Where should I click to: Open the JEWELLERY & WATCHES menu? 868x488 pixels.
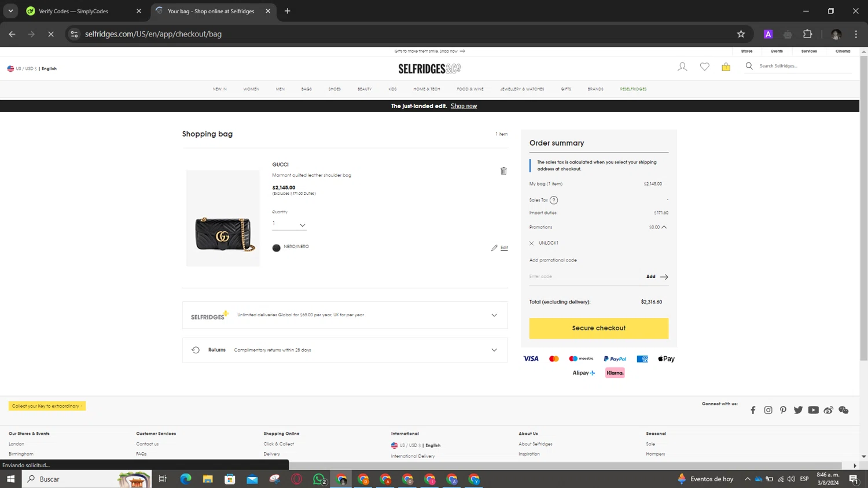[x=522, y=89]
